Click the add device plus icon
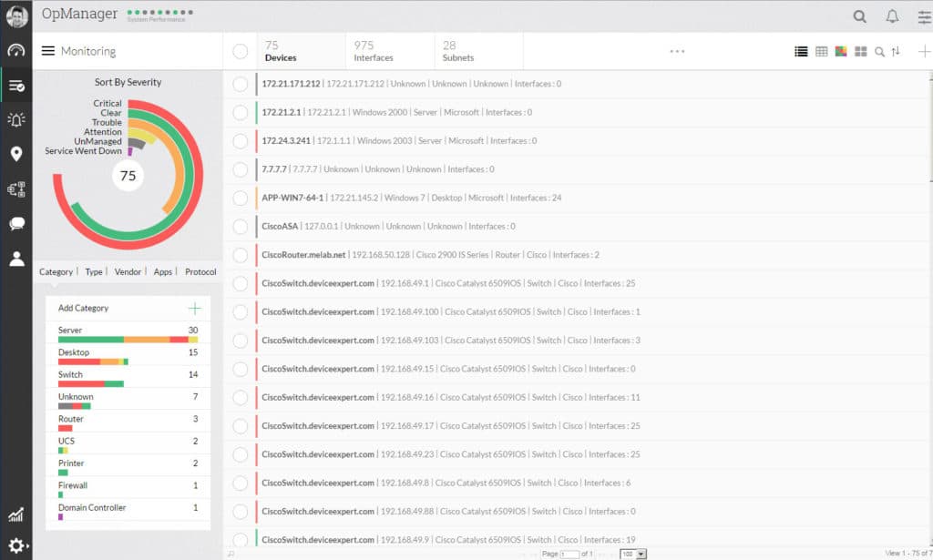Image resolution: width=933 pixels, height=560 pixels. [x=924, y=52]
